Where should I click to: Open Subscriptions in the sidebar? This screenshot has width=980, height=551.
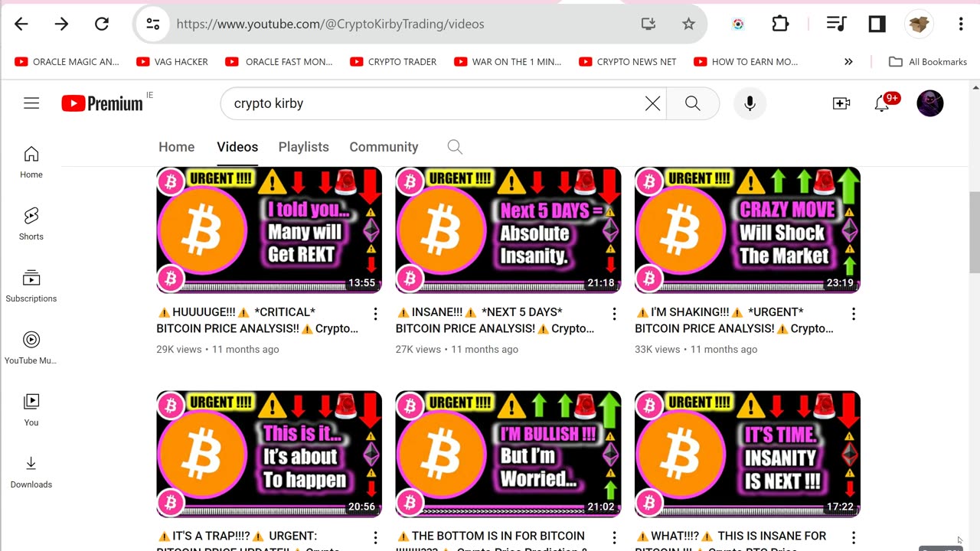tap(31, 286)
